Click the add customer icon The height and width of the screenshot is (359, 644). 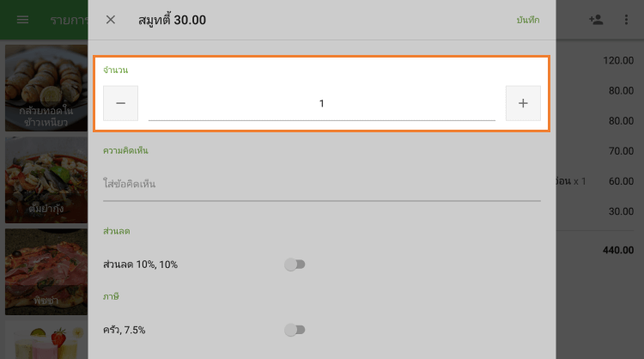click(x=596, y=20)
